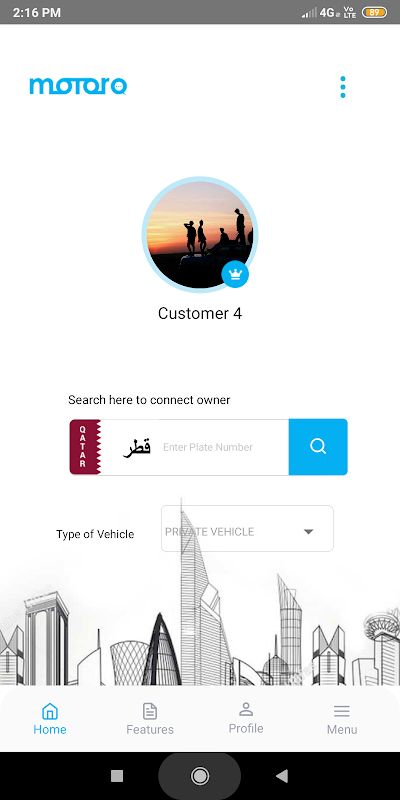Open the profile sunset photo
Viewport: 400px width, 800px height.
(x=200, y=235)
